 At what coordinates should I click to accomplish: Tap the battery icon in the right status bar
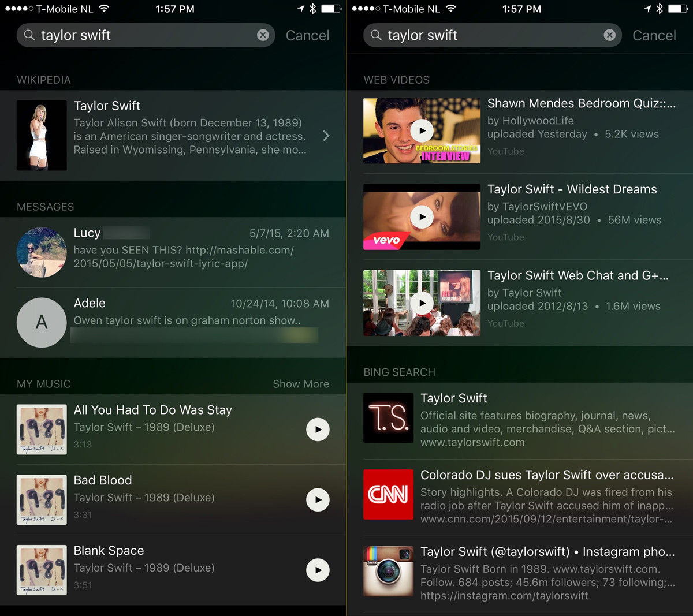678,9
